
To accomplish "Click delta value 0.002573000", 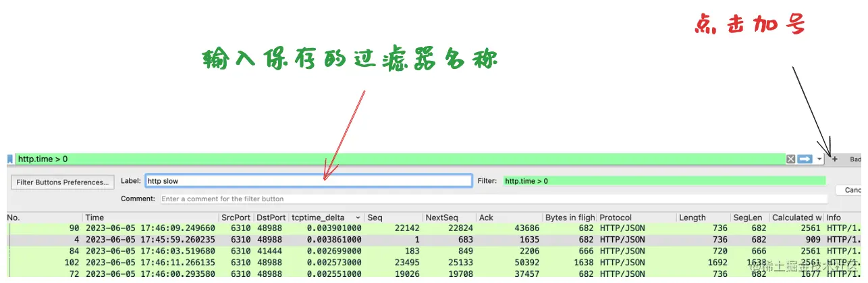I will [x=334, y=261].
